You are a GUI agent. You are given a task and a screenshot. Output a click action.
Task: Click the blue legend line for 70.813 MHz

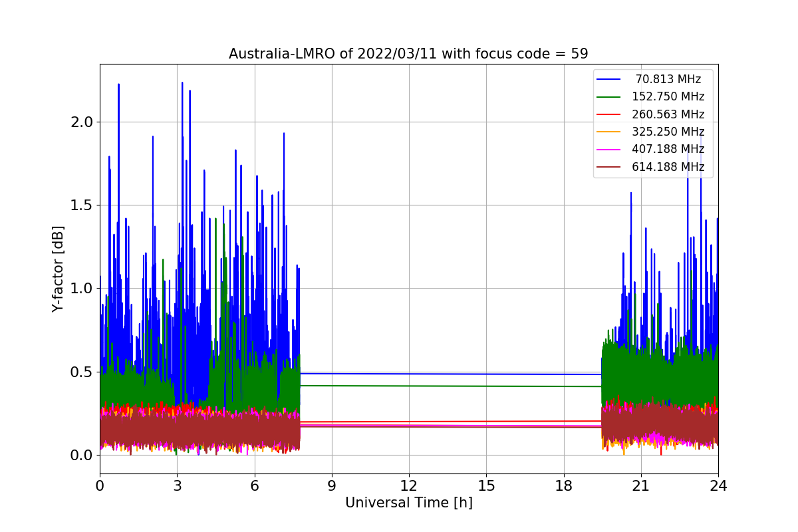click(x=609, y=80)
